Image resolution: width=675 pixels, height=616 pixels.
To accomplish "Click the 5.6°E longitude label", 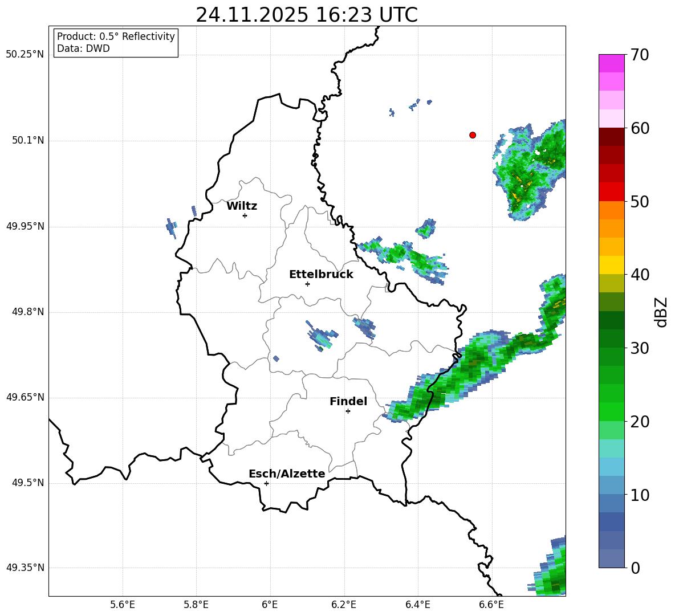I will [123, 605].
